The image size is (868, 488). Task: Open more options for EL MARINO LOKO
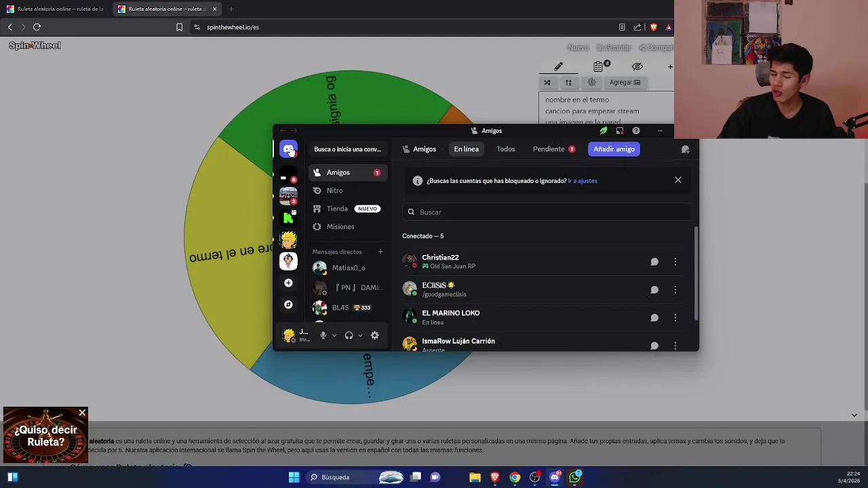pos(675,317)
